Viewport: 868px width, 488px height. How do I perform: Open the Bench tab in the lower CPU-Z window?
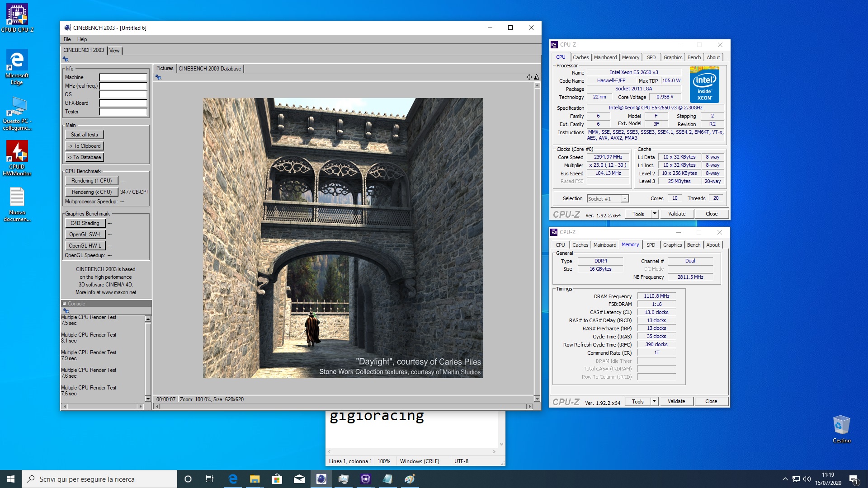tap(693, 245)
